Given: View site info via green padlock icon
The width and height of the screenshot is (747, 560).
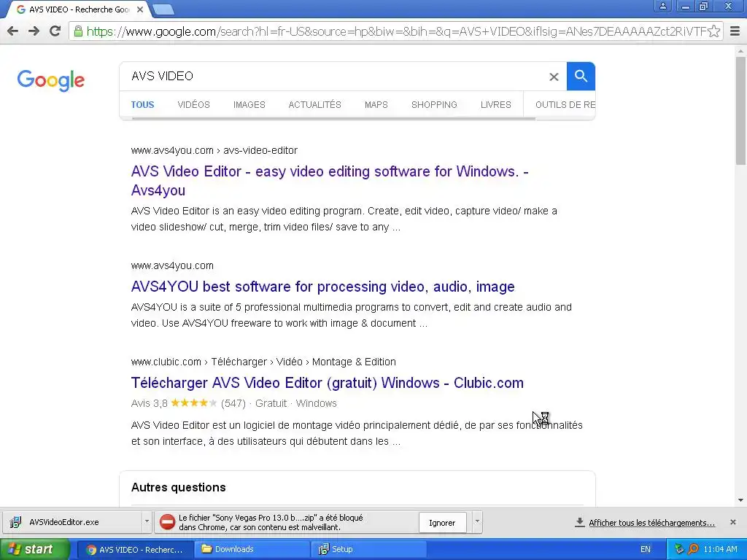Looking at the screenshot, I should (x=78, y=31).
